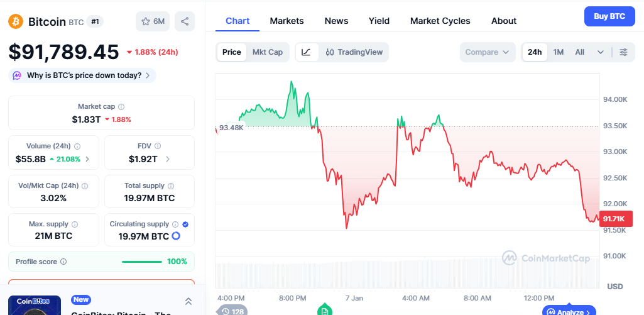Viewport: 644px width, 315px height.
Task: Switch chart to Mkt Cap view
Action: coord(268,52)
